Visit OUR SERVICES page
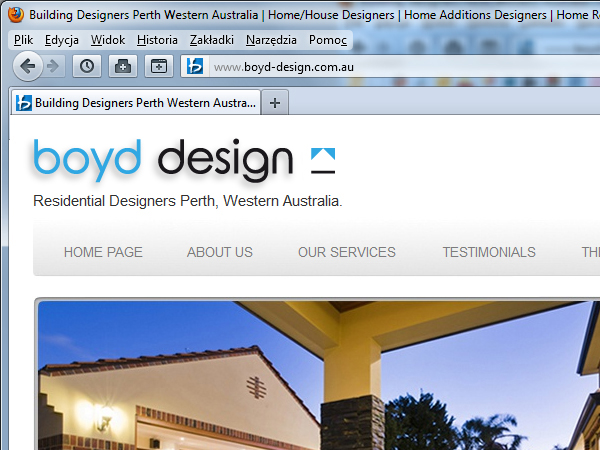The width and height of the screenshot is (600, 450). tap(347, 252)
